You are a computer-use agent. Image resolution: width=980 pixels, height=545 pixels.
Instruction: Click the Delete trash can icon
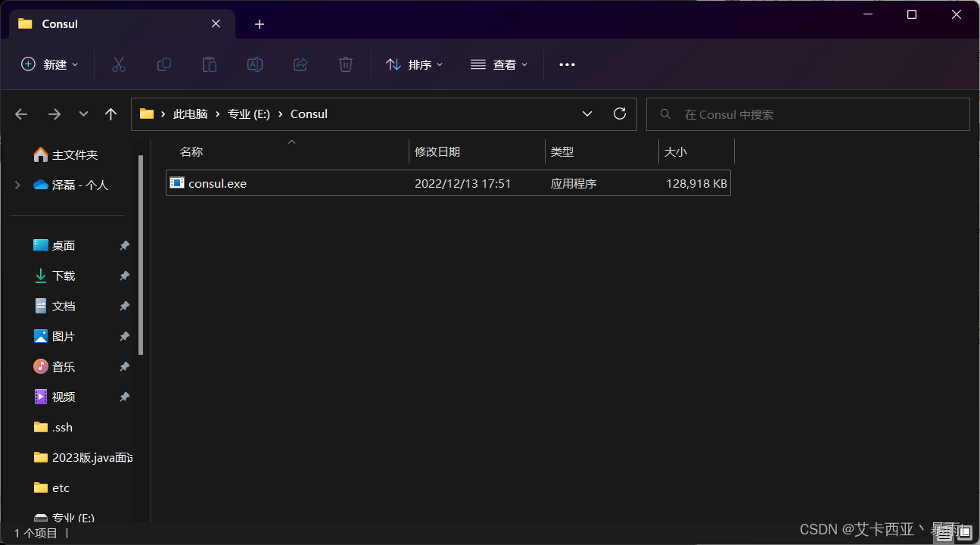[x=346, y=64]
